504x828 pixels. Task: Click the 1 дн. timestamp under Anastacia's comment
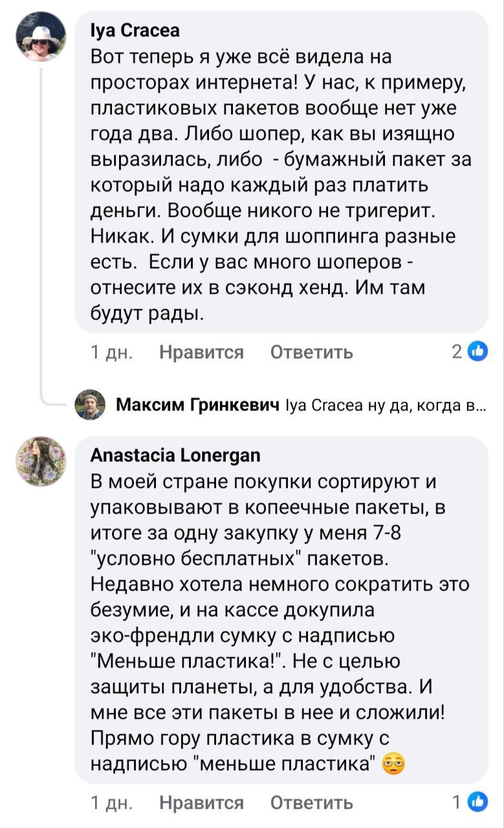click(113, 803)
